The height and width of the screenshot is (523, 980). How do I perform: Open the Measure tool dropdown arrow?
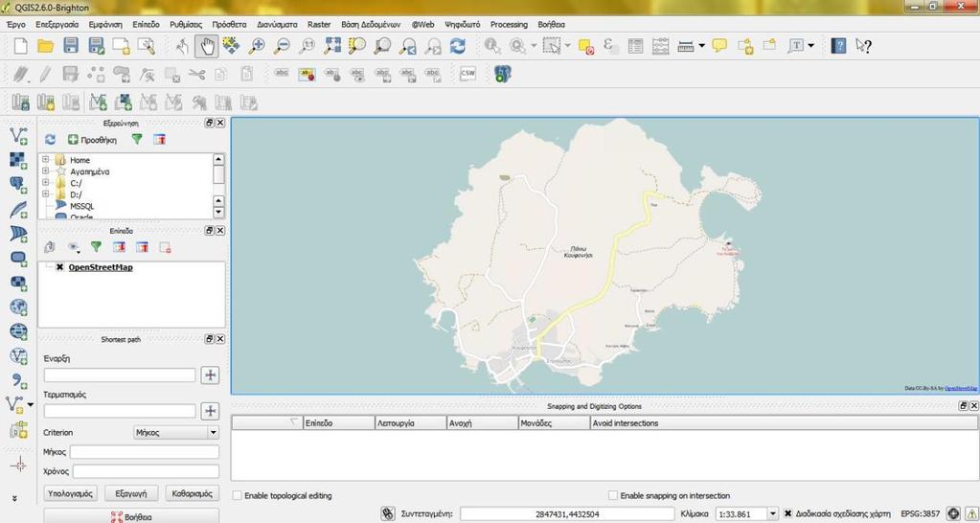coord(702,46)
